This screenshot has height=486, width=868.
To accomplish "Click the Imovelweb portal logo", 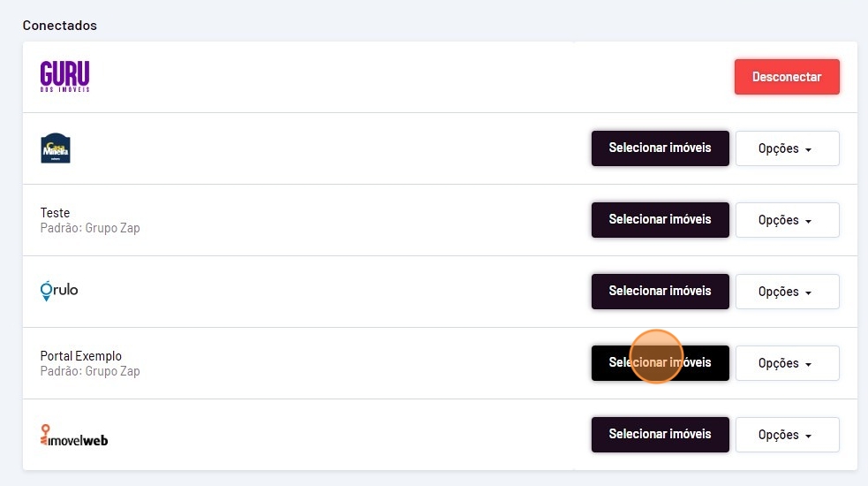I will (x=74, y=435).
